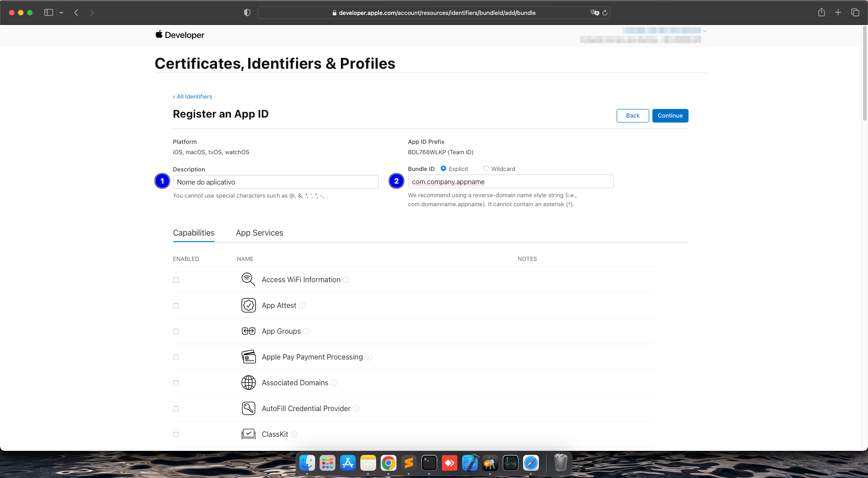Open the sidebar dropdown arrow in Safari toolbar
Screen dimensions: 868x478
[x=61, y=13]
